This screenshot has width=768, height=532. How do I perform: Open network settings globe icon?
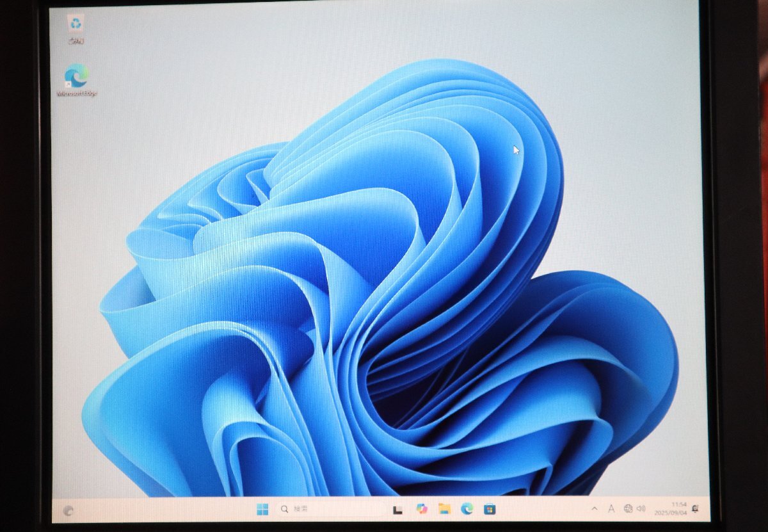[628, 508]
